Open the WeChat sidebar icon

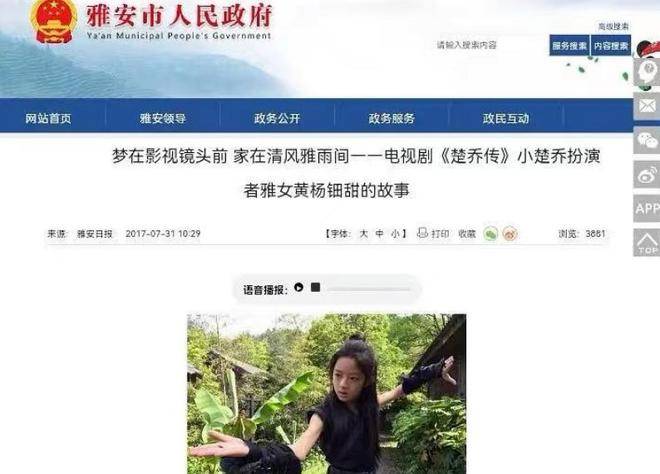pyautogui.click(x=647, y=140)
